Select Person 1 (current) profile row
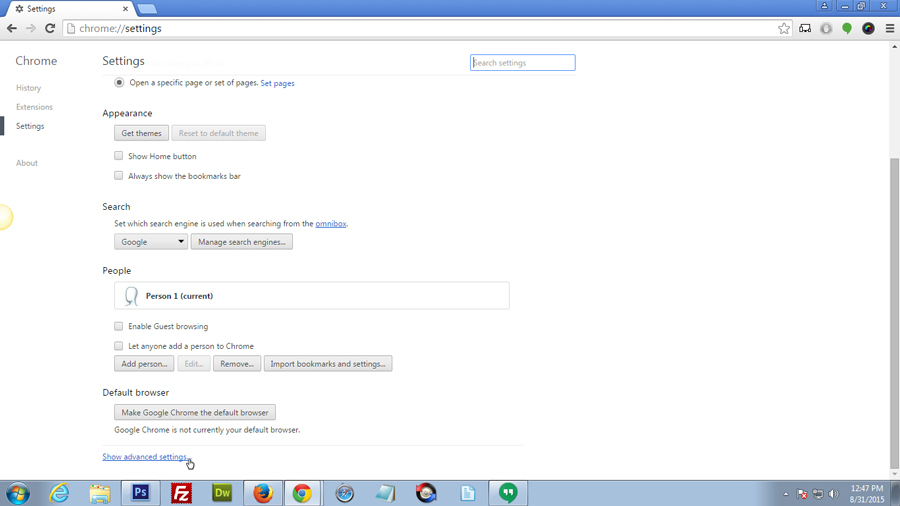The image size is (900, 506). pyautogui.click(x=312, y=295)
